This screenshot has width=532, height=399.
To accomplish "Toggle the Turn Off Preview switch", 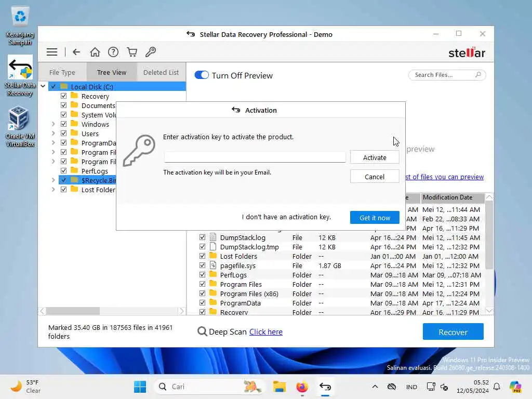I will [x=202, y=75].
